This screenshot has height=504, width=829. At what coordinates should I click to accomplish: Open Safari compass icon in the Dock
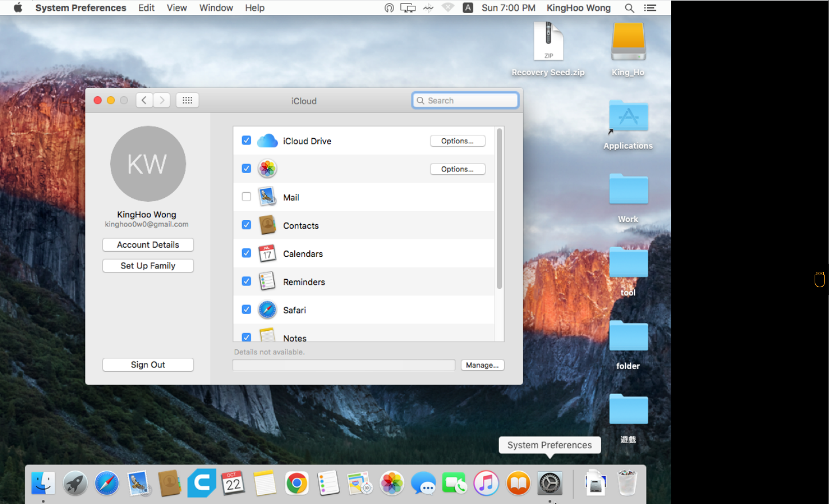tap(107, 483)
